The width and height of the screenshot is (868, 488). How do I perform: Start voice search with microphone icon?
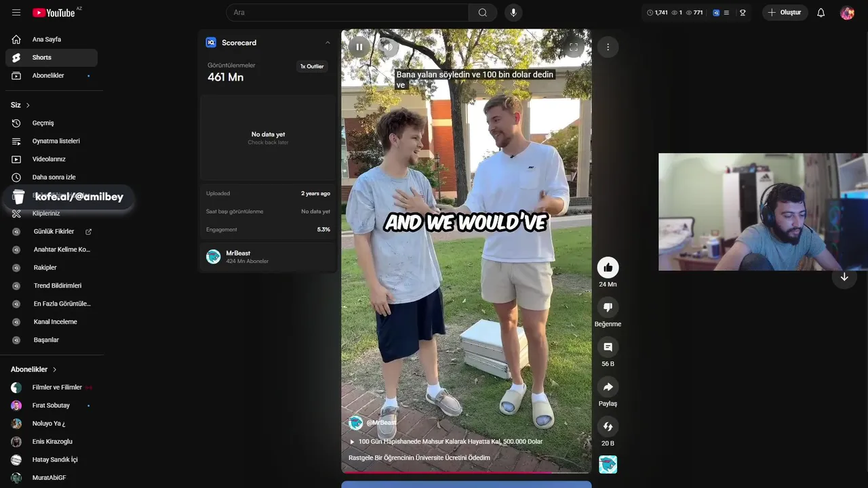click(x=513, y=13)
